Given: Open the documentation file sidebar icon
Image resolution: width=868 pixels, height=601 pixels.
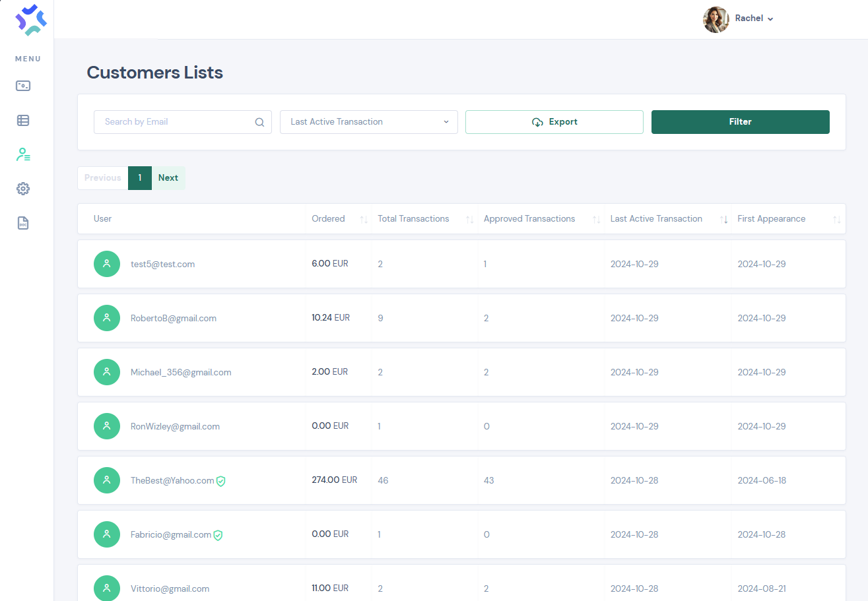Looking at the screenshot, I should pos(23,223).
